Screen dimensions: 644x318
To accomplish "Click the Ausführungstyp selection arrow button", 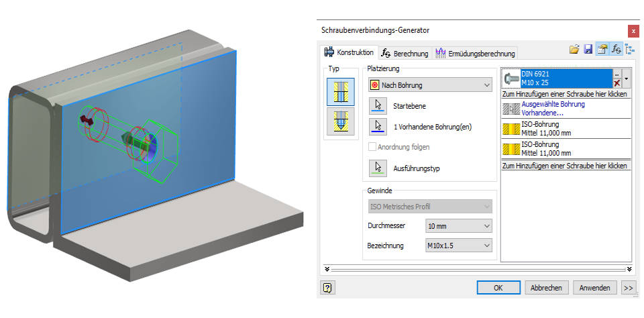I will [378, 168].
